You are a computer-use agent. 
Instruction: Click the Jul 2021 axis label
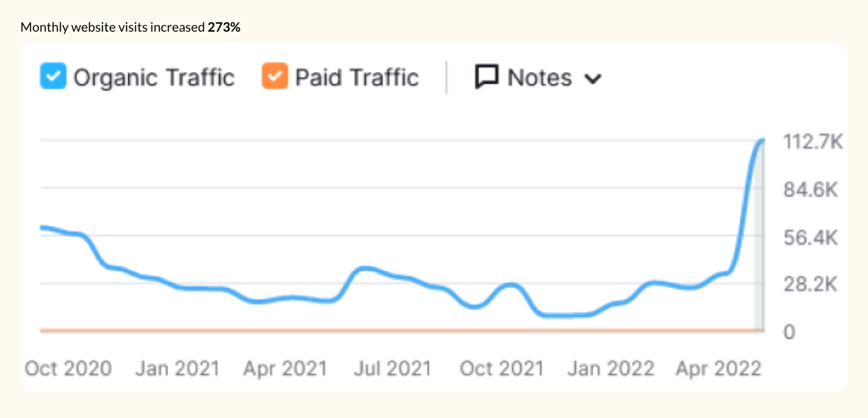pos(393,368)
